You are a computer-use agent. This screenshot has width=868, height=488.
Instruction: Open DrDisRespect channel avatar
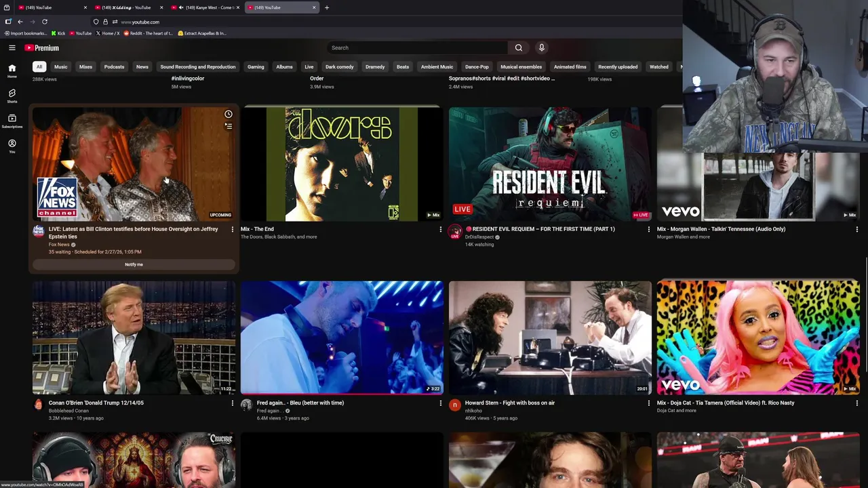tap(455, 231)
